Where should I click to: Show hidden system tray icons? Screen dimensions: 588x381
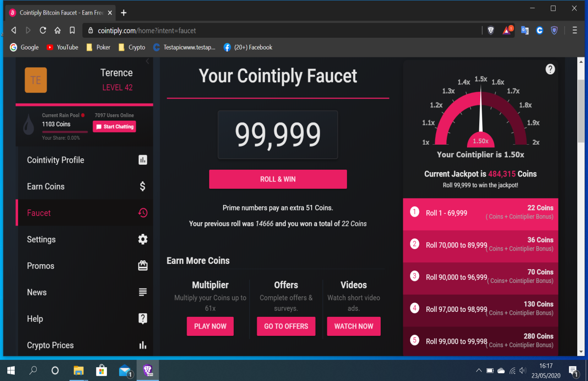tap(479, 370)
